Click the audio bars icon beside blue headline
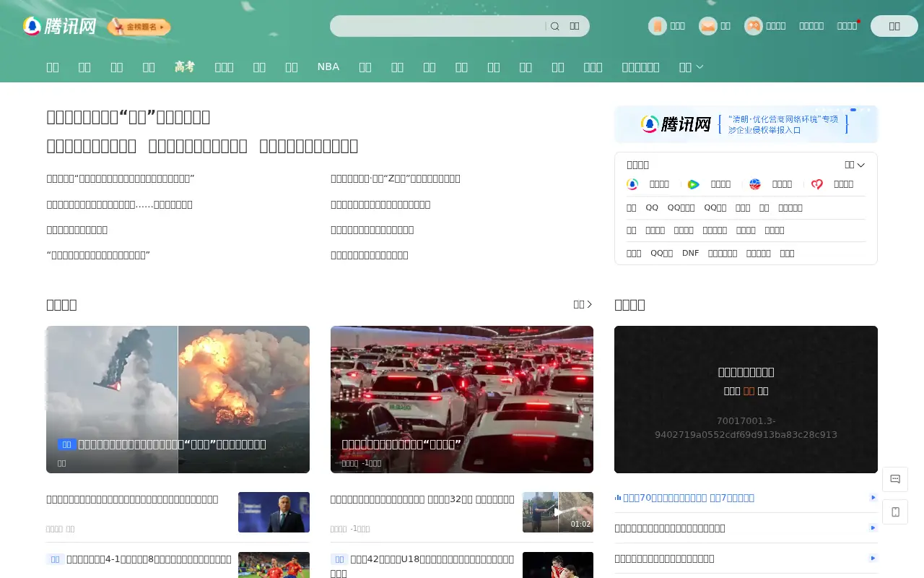 618,498
